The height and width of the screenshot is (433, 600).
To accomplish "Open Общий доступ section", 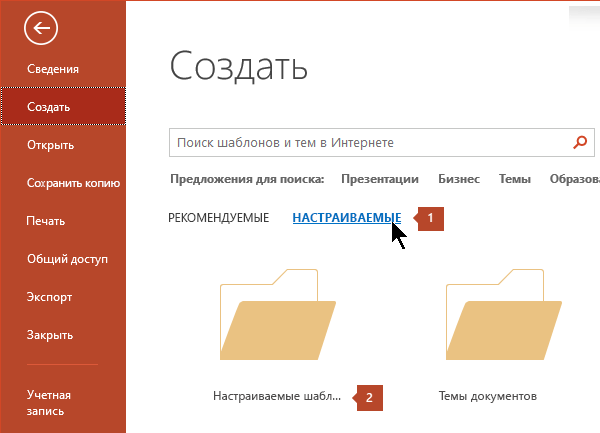I will click(66, 259).
